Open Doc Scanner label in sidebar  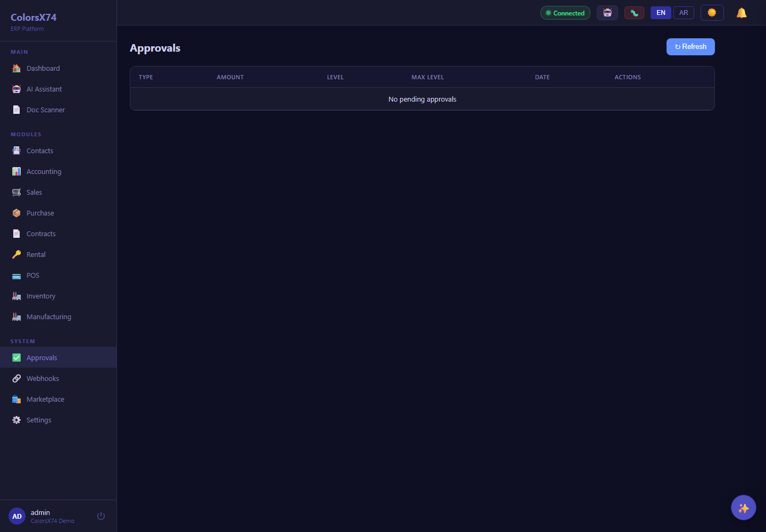point(46,110)
